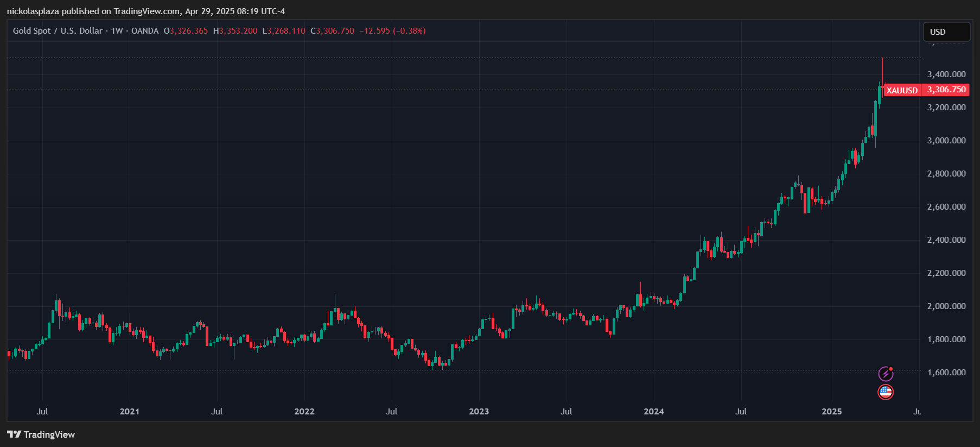This screenshot has height=447, width=980.
Task: Click the 2,000.000 price axis label
Action: click(946, 306)
